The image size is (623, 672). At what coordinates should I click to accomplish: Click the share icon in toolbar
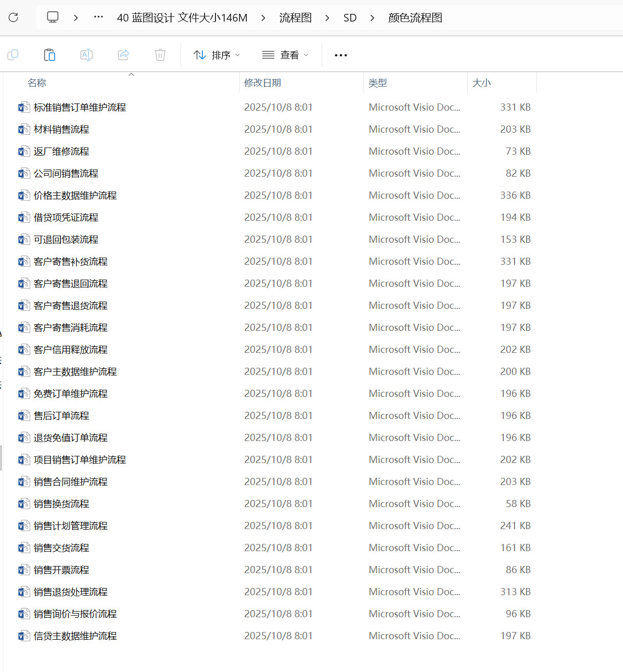point(123,55)
